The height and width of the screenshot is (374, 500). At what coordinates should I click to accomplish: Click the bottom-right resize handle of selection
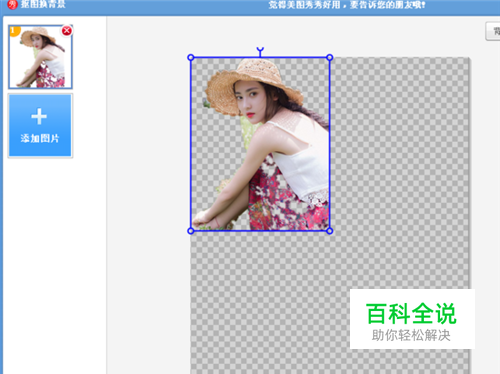tap(330, 231)
